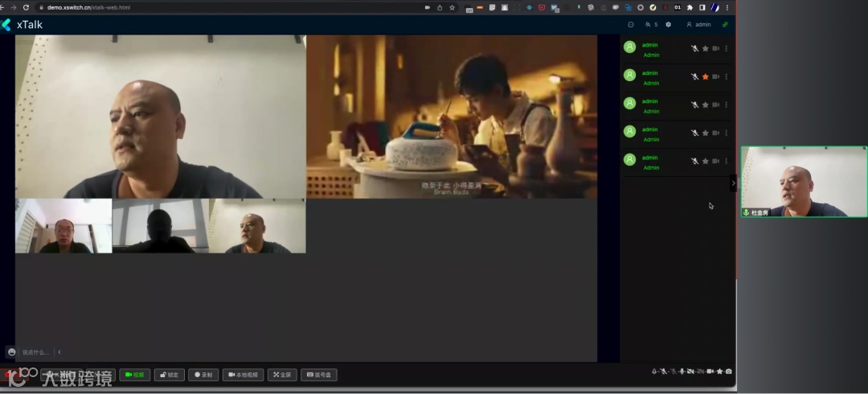Click the 本地视频 local video button
868x394 pixels.
243,375
